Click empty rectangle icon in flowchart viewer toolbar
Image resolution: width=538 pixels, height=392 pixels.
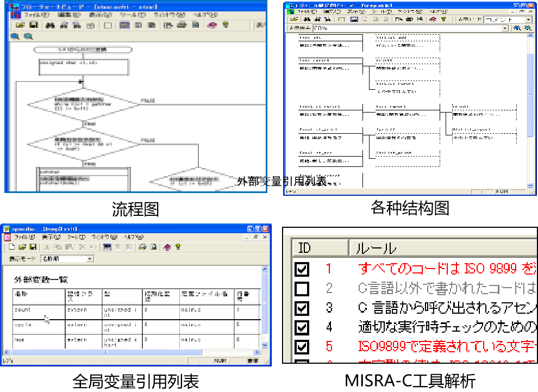coord(108,25)
